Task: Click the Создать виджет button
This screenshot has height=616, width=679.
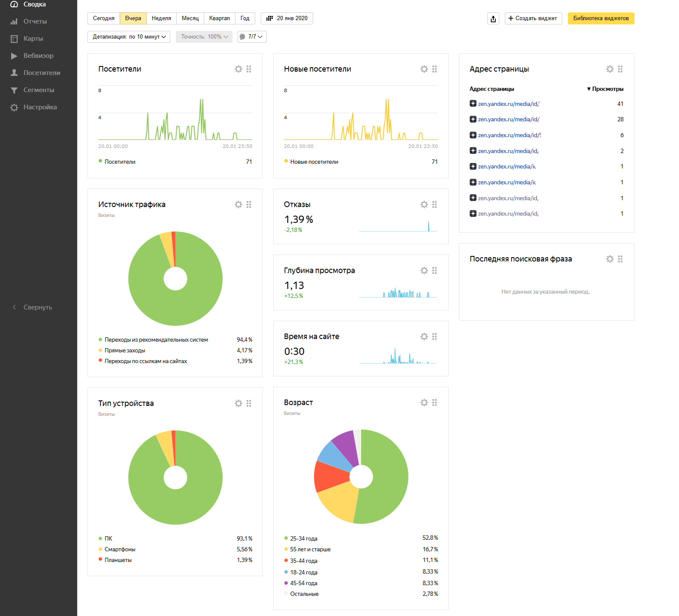Action: (x=533, y=18)
